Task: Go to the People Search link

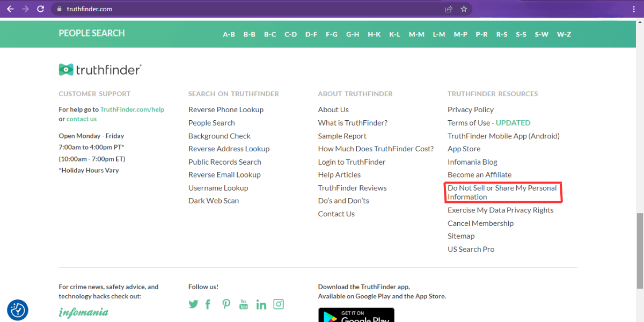Action: (211, 123)
